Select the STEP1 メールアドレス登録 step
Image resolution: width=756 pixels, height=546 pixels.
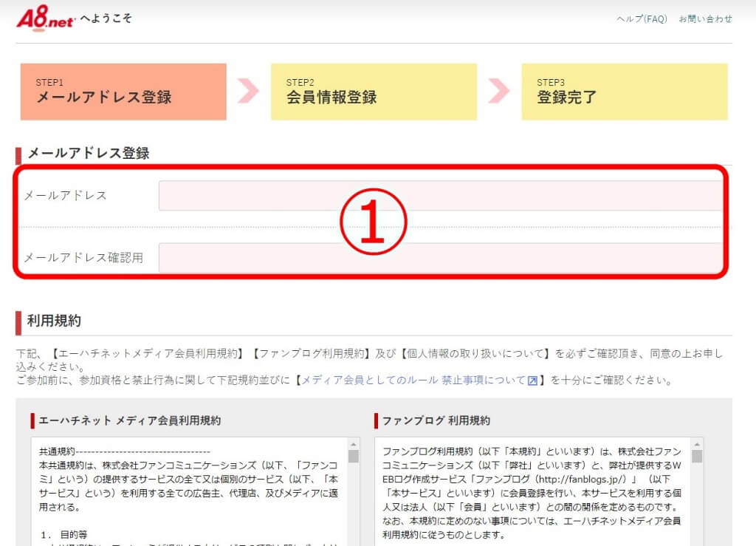(123, 90)
